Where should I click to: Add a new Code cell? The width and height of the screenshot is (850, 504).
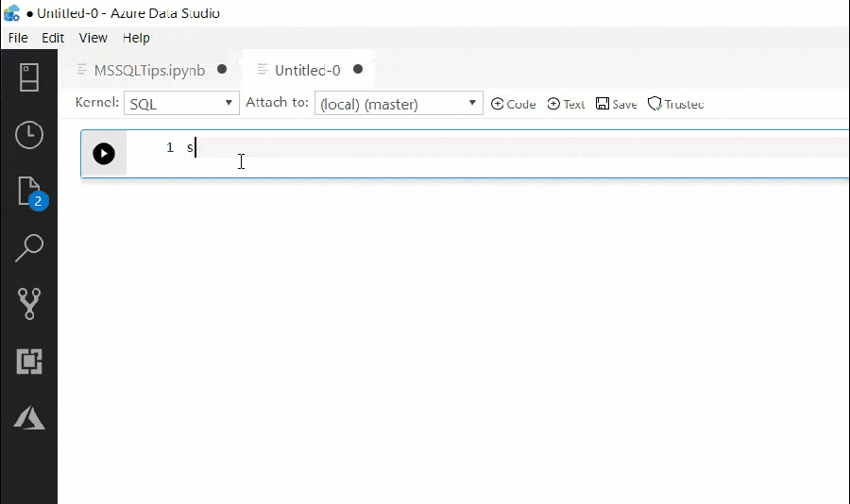tap(513, 104)
